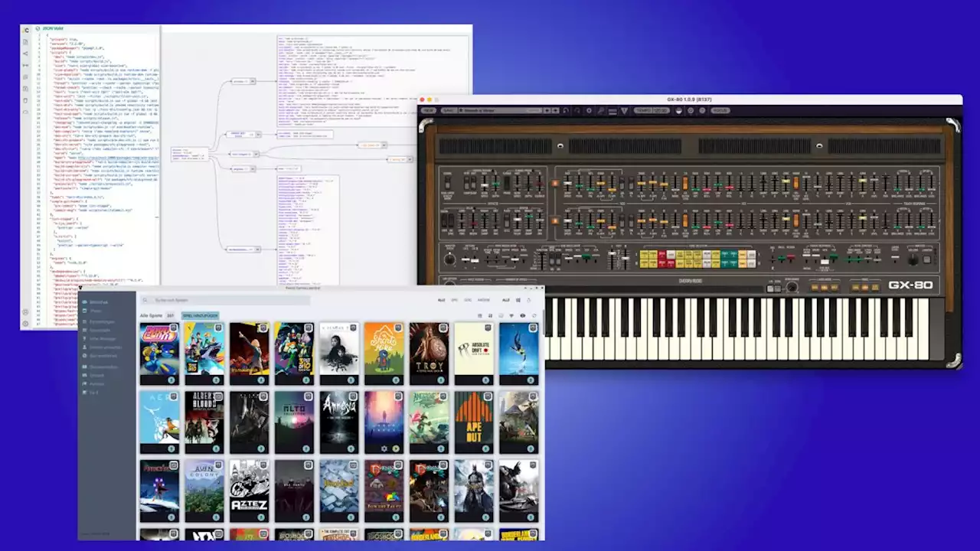Click the store badge icon on TROY card
The image size is (980, 551).
click(443, 328)
